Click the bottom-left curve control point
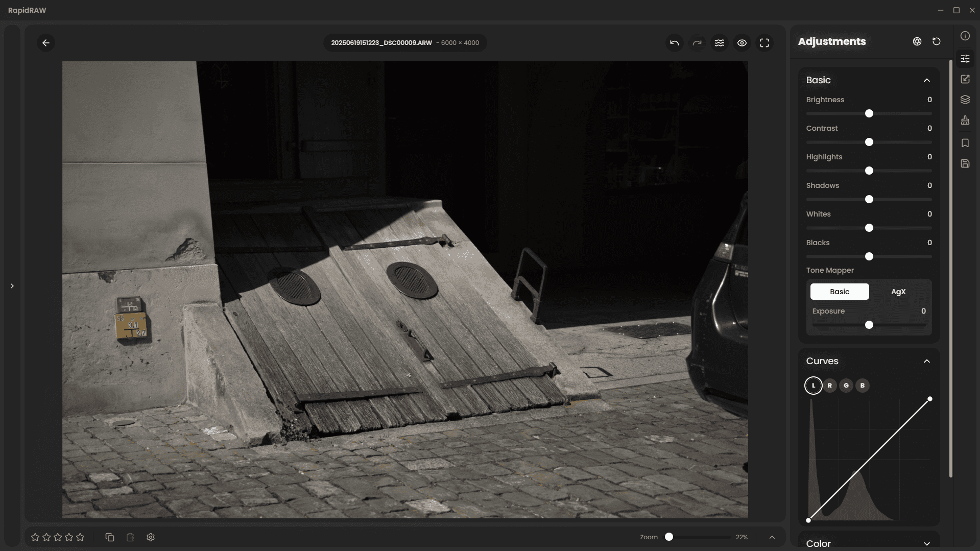The height and width of the screenshot is (551, 980). click(808, 520)
